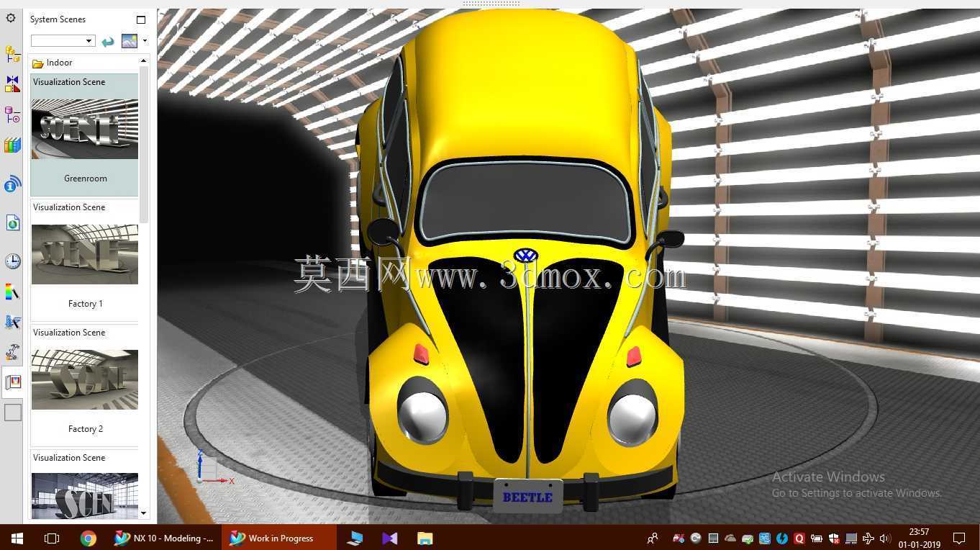Select the Factory 2 scene thumbnail
The width and height of the screenshot is (980, 550).
click(x=85, y=379)
